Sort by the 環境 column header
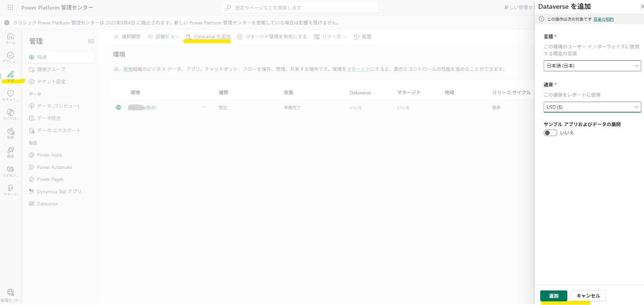This screenshot has height=305, width=644. pyautogui.click(x=135, y=92)
